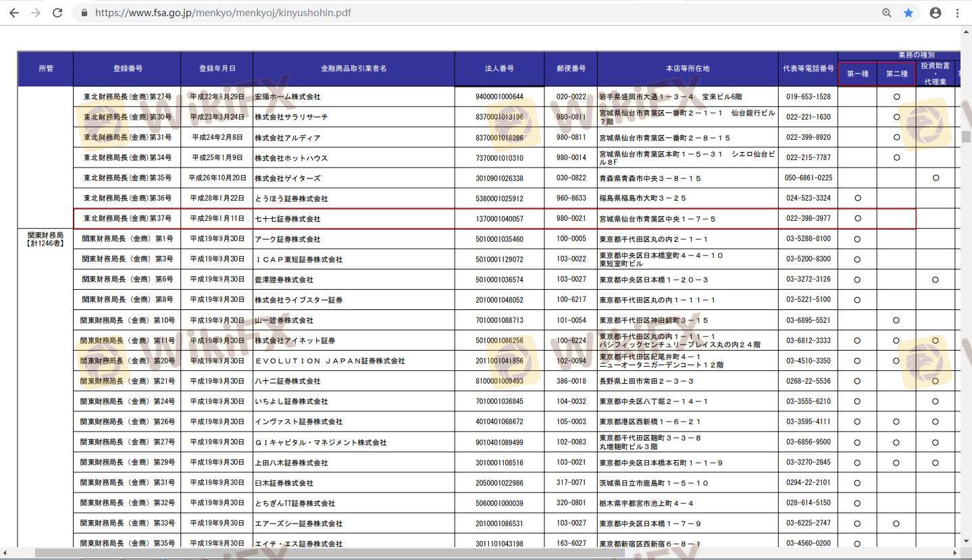Click the horizontal scrollbar right arrow

[955, 553]
